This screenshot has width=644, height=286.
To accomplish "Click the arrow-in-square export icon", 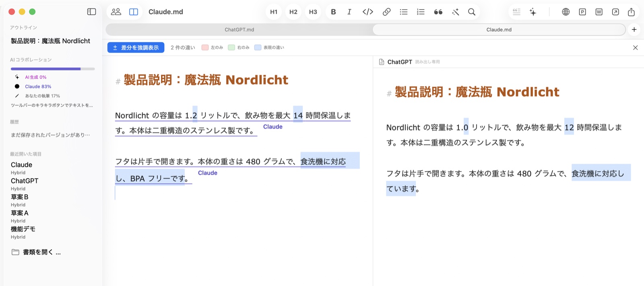I will 615,12.
